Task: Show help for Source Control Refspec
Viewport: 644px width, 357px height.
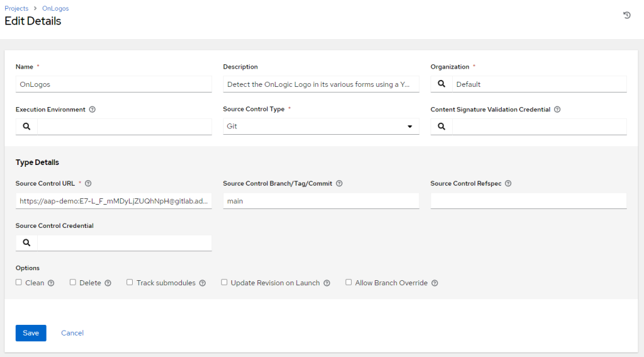Action: (508, 184)
